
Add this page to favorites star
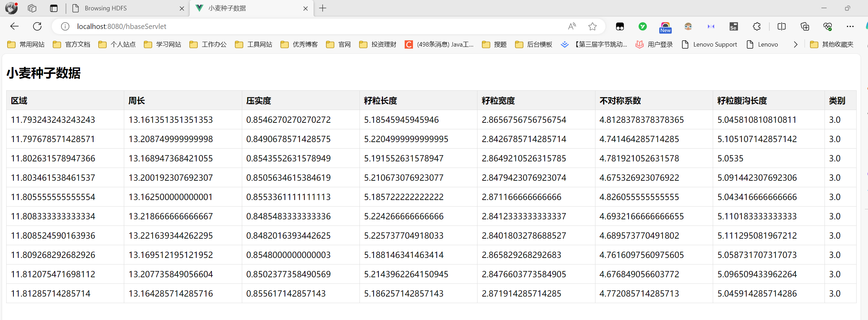(593, 26)
